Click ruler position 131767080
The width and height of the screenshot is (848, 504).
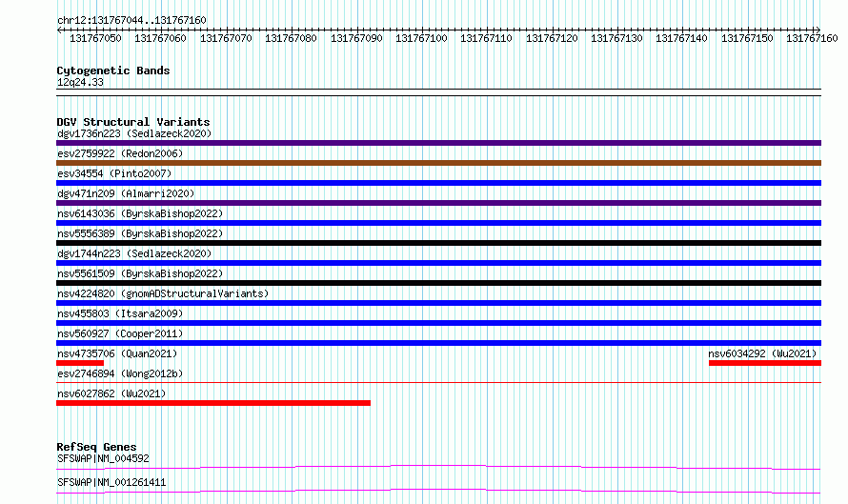(291, 38)
